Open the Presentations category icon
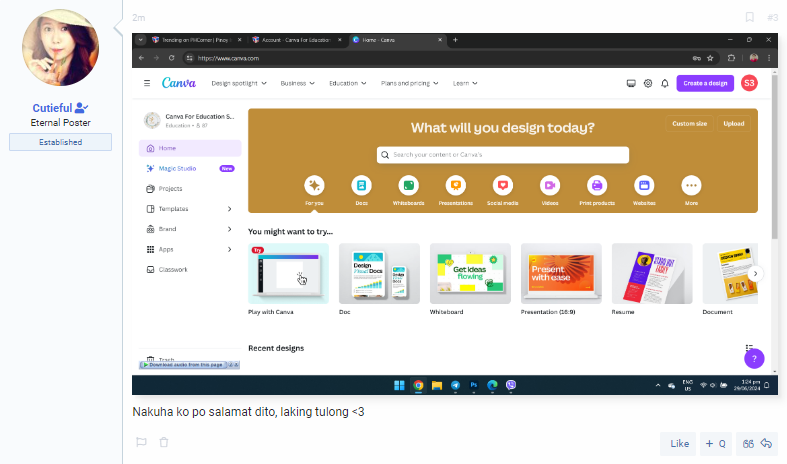 (456, 185)
